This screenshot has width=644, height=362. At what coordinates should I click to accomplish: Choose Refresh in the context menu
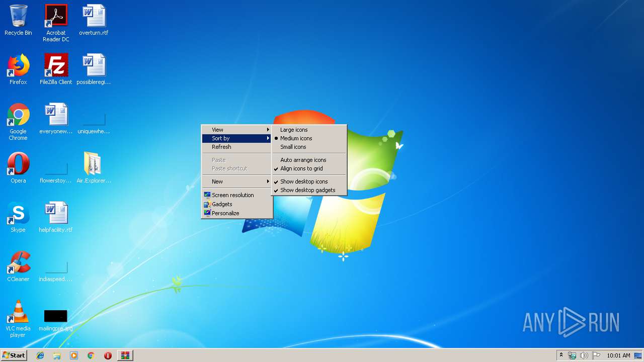(x=236, y=147)
